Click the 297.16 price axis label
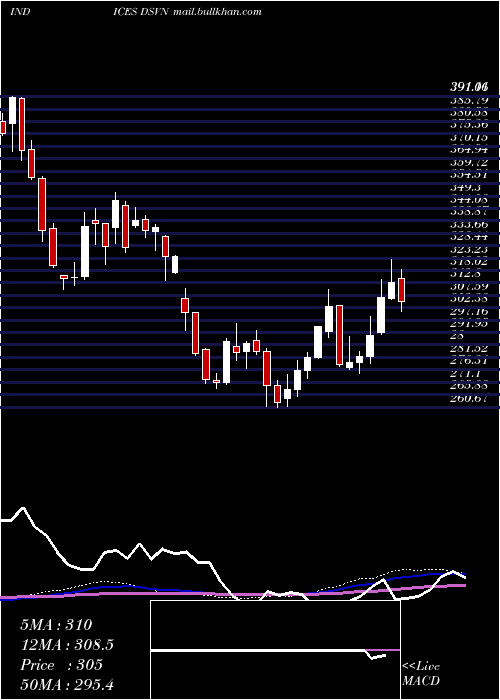500x700 pixels. [469, 311]
